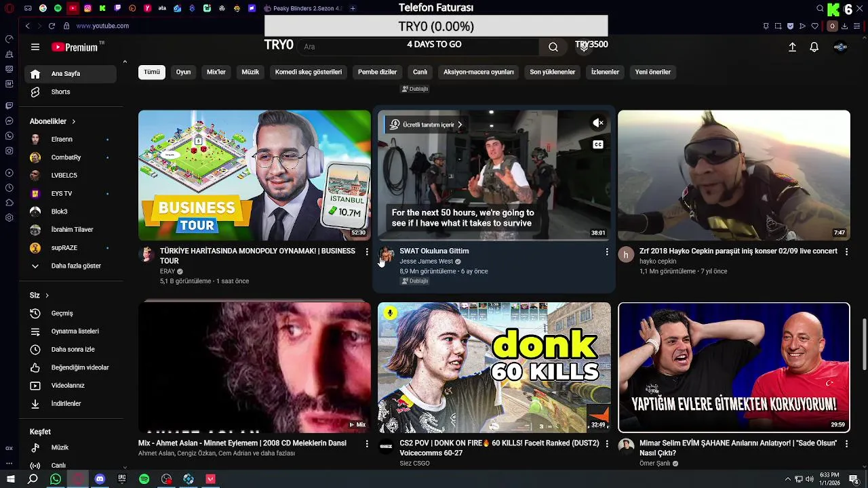Select Komedi skeç gösterileri chip
Image resolution: width=868 pixels, height=488 pixels.
click(x=309, y=72)
